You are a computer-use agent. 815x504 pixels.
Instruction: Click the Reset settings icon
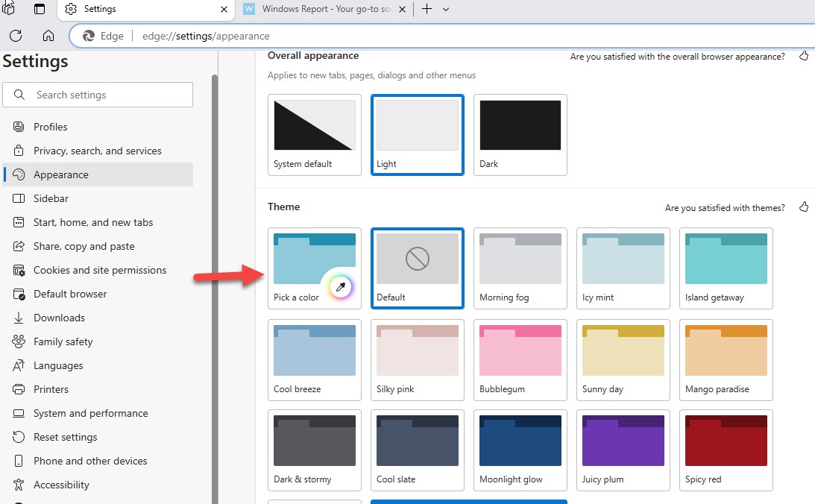19,437
